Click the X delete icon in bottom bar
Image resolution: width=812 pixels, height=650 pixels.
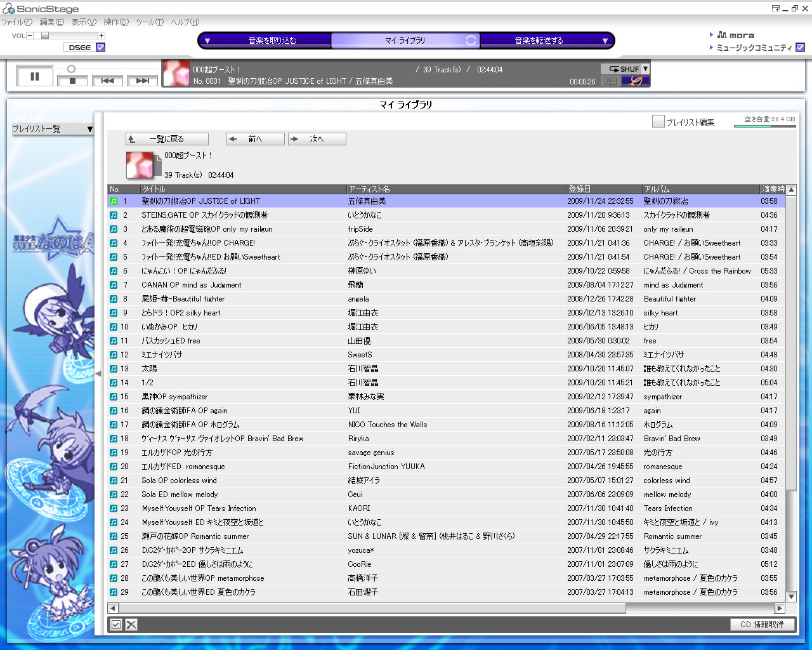[131, 625]
